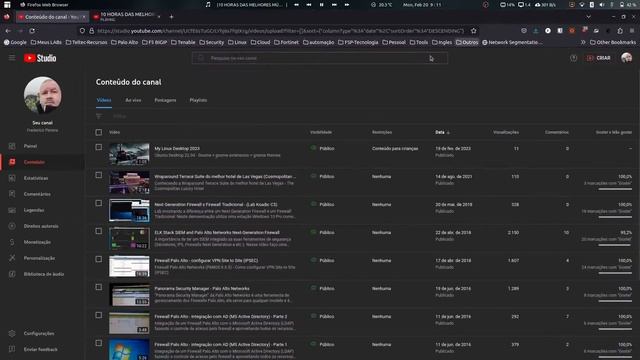Select checkbox for Integração com AD Parte 1
This screenshot has width=640, height=360.
click(x=99, y=343)
